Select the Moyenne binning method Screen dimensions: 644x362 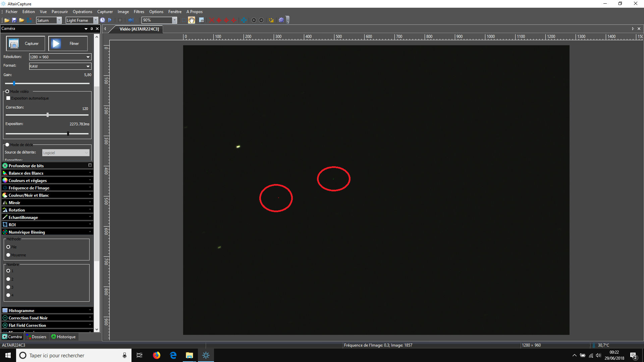tap(8, 255)
